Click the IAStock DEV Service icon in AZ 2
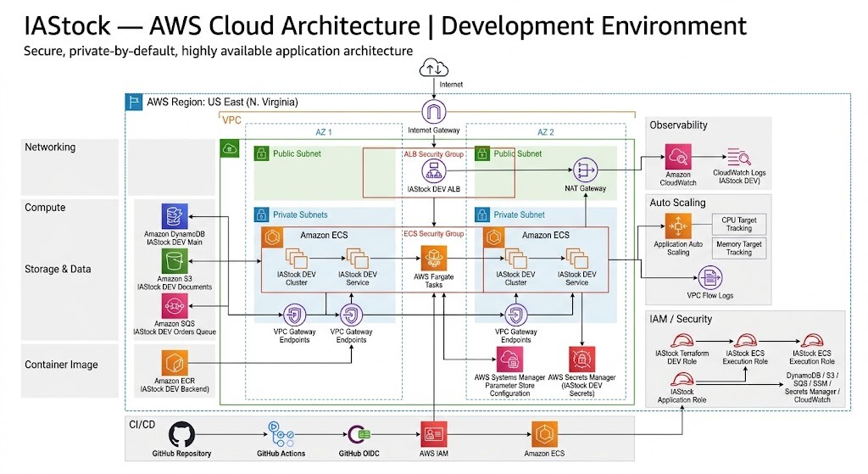The width and height of the screenshot is (868, 474). pos(576,259)
